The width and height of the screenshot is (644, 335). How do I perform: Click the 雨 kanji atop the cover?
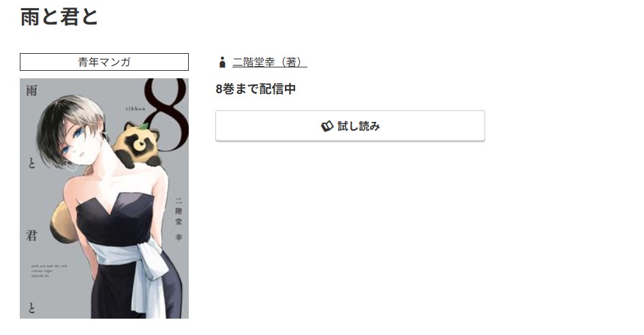tap(31, 91)
